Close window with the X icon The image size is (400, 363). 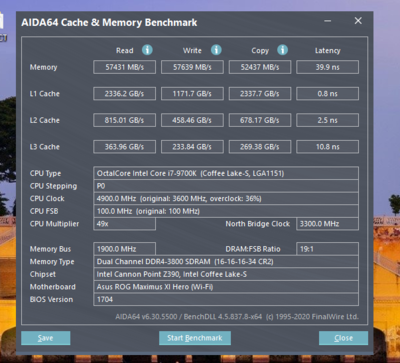pyautogui.click(x=358, y=21)
